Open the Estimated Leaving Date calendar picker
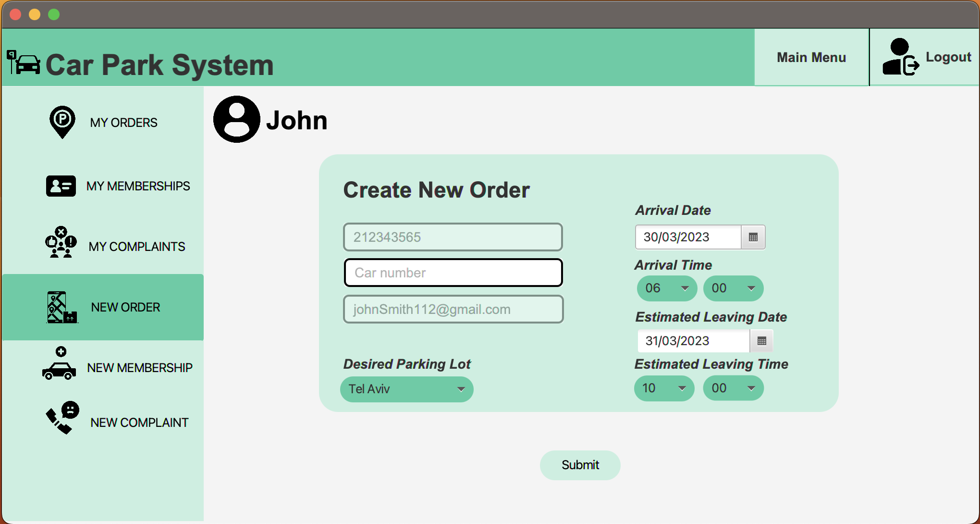Screen dimensions: 980x524 coord(761,341)
